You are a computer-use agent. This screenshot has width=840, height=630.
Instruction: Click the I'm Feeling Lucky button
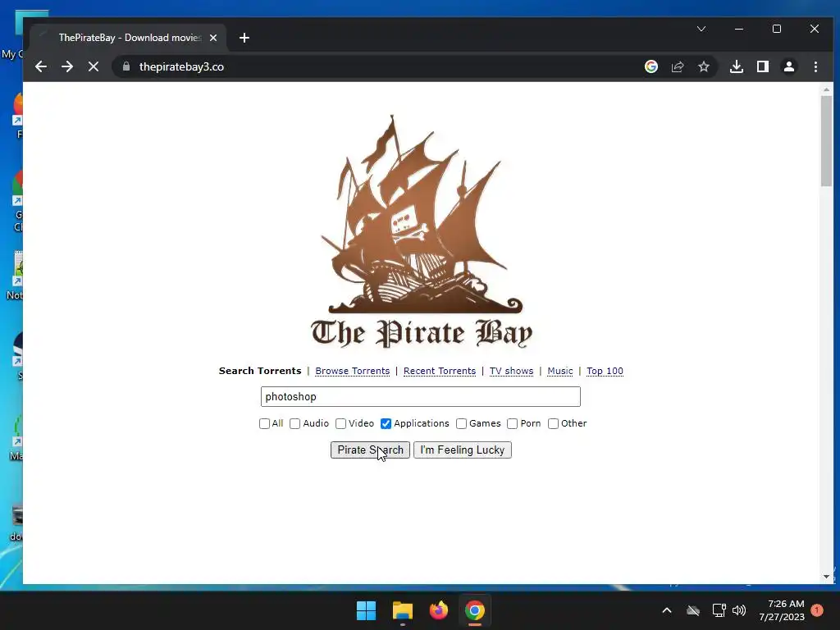tap(463, 450)
